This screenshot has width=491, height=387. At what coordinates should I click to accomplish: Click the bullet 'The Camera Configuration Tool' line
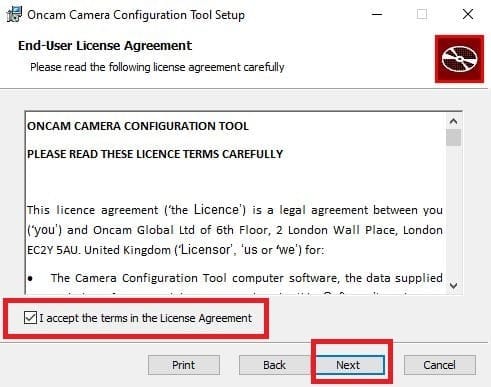point(235,278)
